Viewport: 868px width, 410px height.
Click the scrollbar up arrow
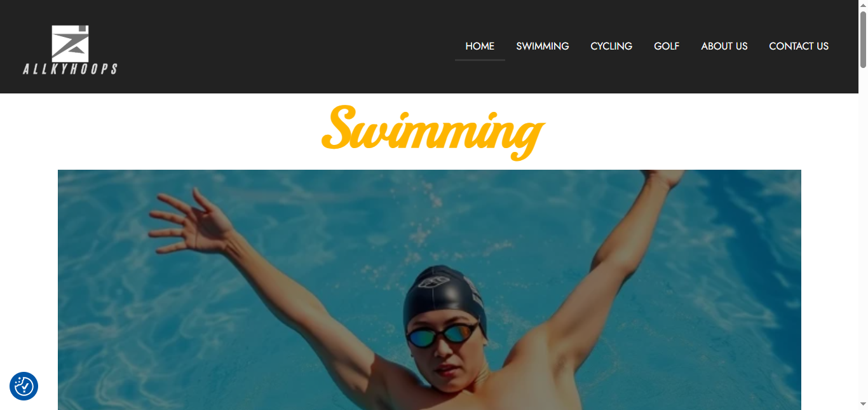(863, 5)
